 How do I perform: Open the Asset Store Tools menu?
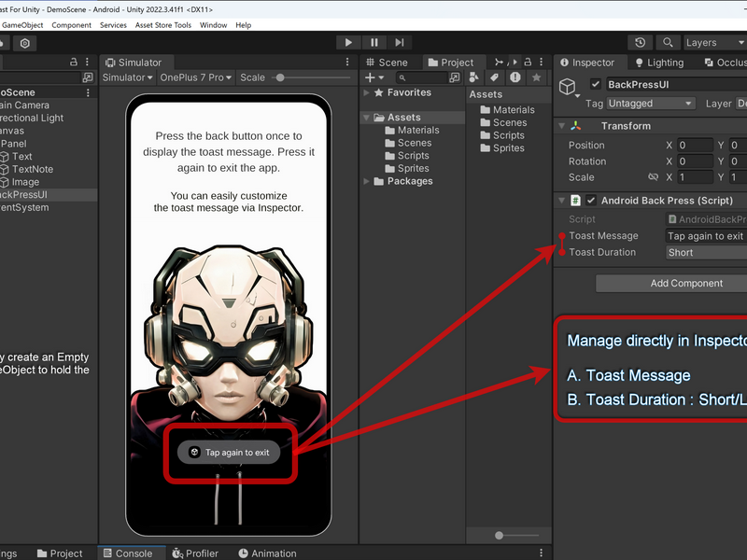[162, 25]
